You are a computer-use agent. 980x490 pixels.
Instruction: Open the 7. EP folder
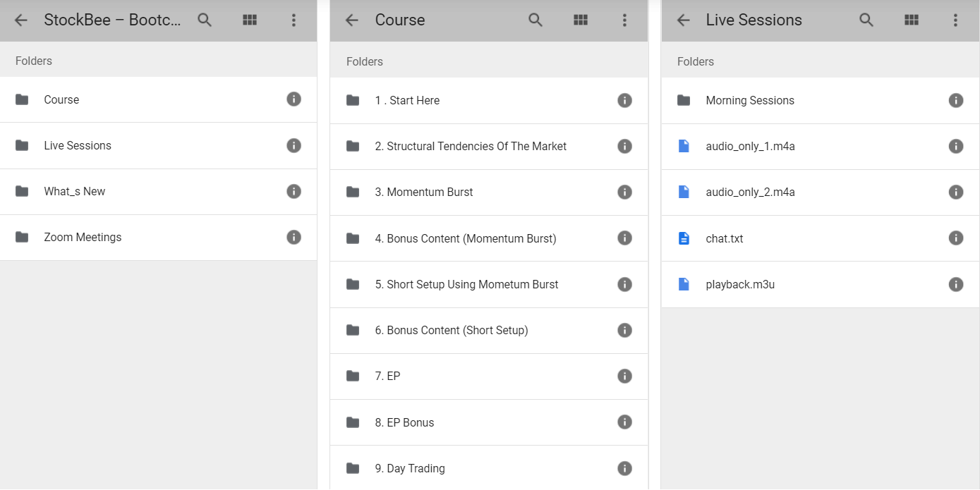tap(387, 376)
